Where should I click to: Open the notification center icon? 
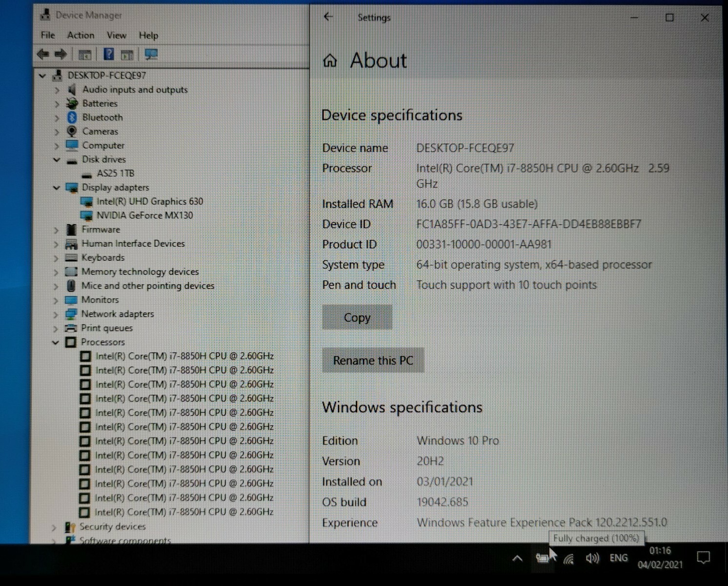point(703,557)
